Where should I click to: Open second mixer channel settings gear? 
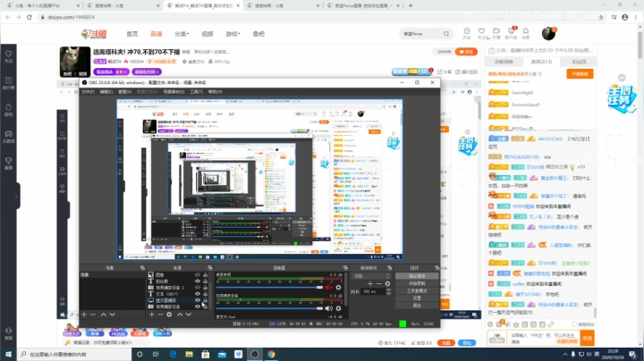pos(338,308)
